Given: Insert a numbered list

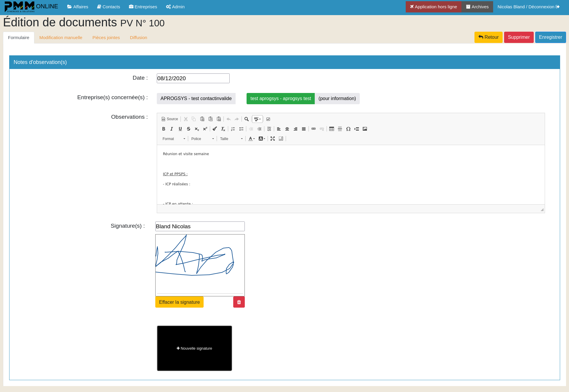Looking at the screenshot, I should 233,129.
